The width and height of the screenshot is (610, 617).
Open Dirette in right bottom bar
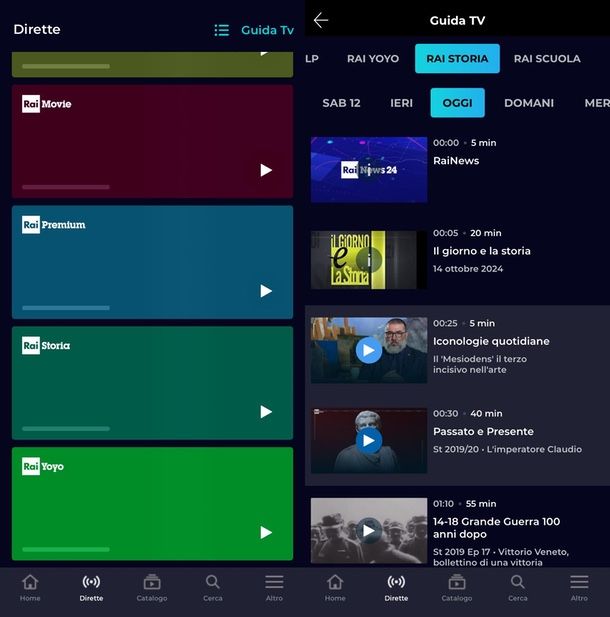click(396, 588)
